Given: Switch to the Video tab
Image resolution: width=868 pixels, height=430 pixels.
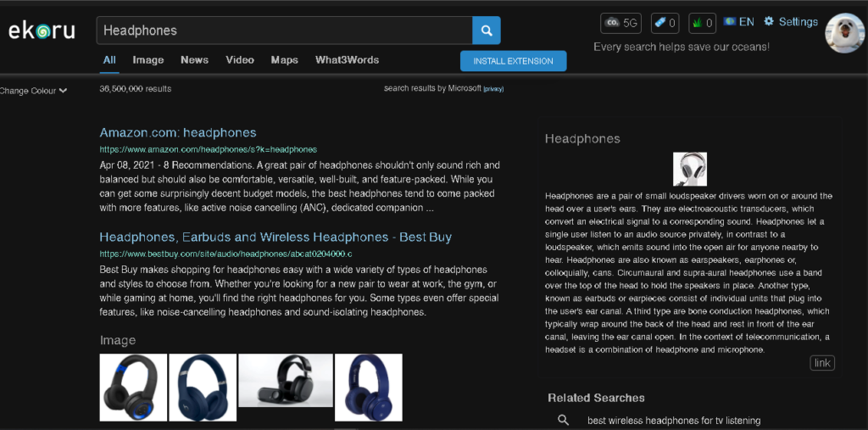Looking at the screenshot, I should tap(240, 60).
